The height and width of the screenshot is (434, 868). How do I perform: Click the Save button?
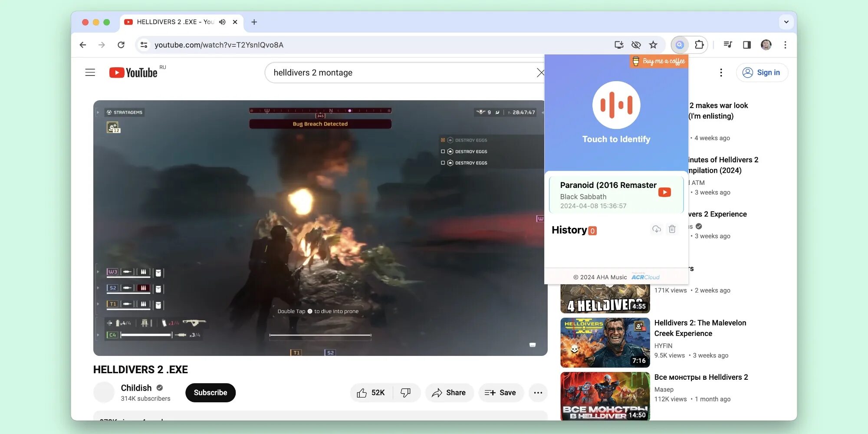[x=500, y=393]
